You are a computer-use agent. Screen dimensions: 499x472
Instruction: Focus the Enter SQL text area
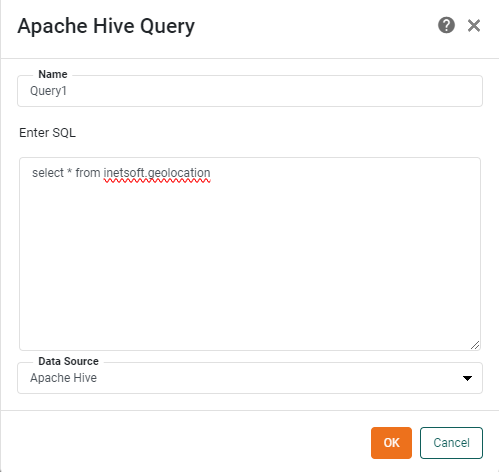click(250, 254)
